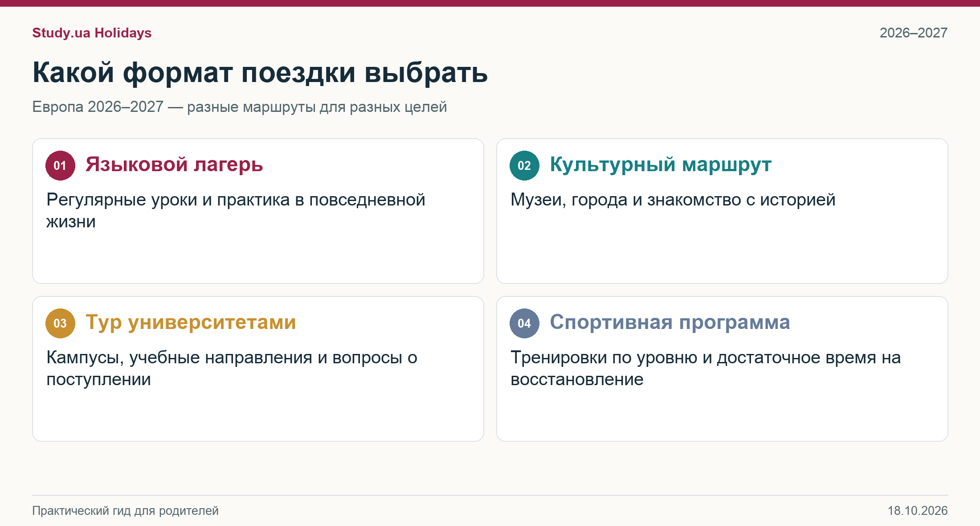Click footer text 'Практический гид для родителей'
Viewport: 980px width, 526px height.
pyautogui.click(x=125, y=511)
